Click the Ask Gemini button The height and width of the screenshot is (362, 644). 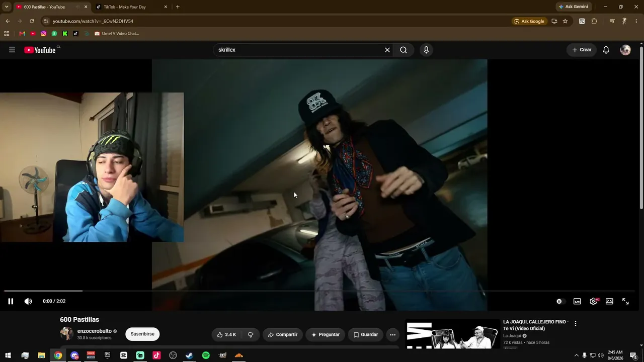[x=573, y=7]
